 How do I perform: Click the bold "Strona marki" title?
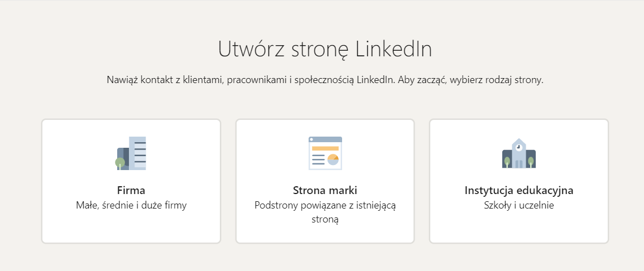[x=325, y=191]
